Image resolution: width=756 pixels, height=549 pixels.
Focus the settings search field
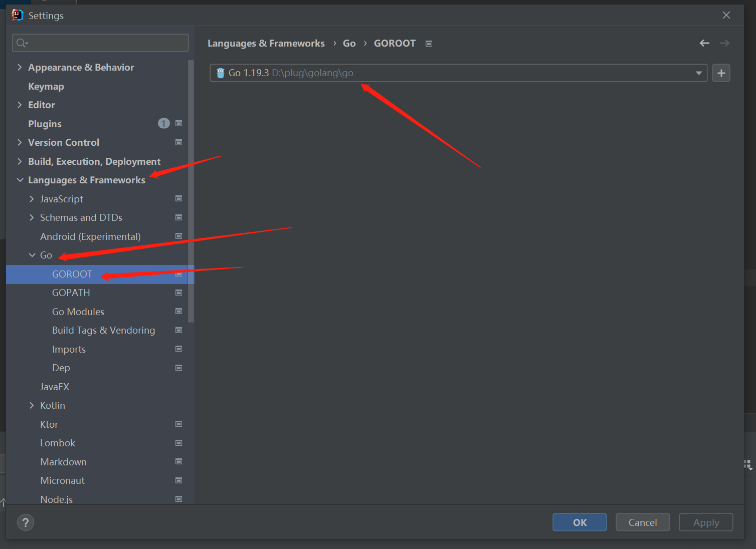[100, 43]
